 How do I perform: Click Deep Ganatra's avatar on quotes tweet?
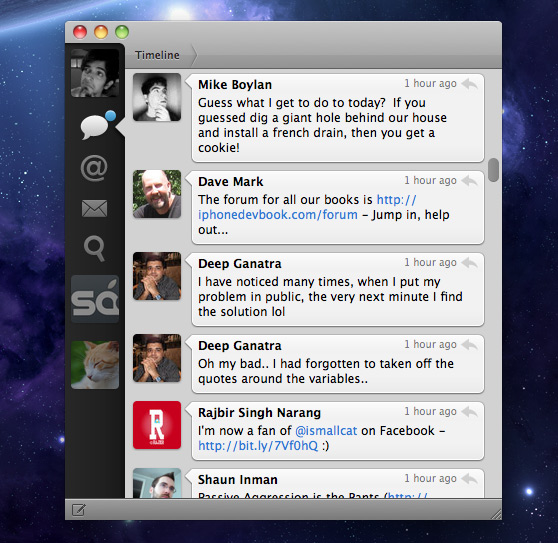click(157, 358)
